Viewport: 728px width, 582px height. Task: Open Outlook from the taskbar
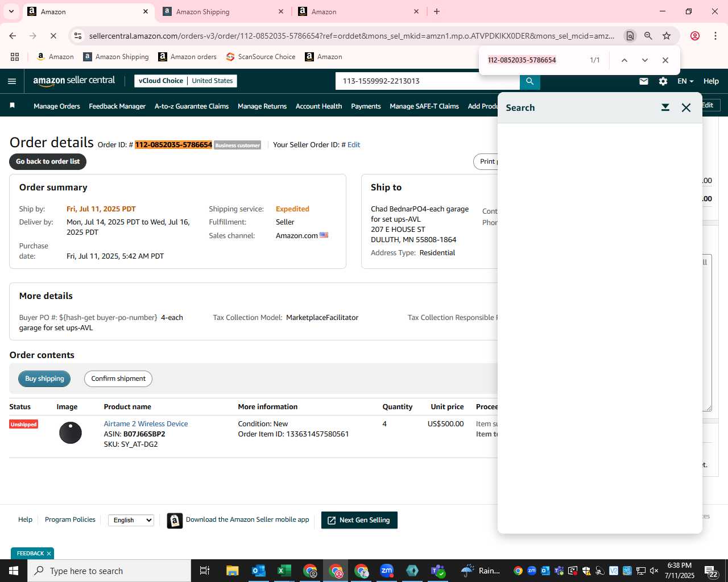pyautogui.click(x=258, y=571)
